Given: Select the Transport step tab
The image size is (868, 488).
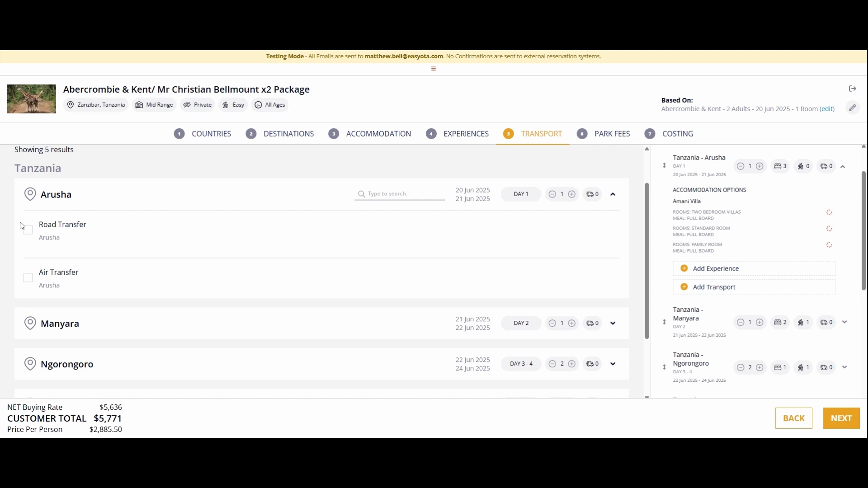Looking at the screenshot, I should click(x=533, y=134).
